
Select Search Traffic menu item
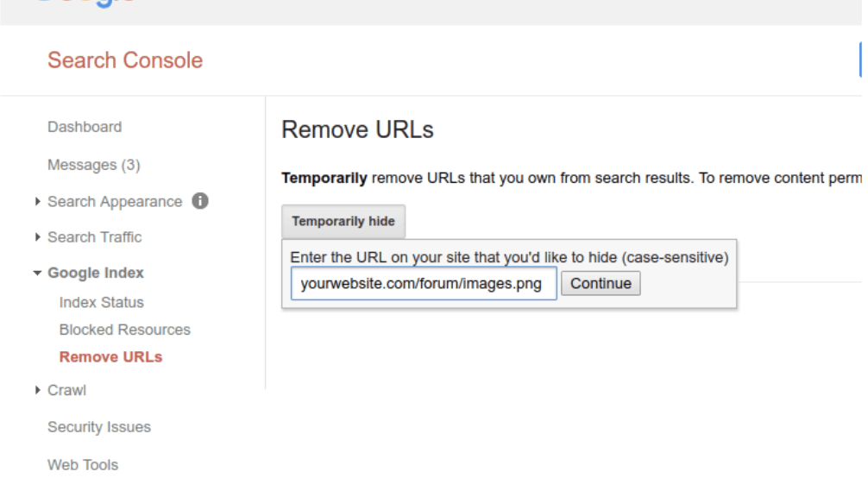(x=95, y=237)
